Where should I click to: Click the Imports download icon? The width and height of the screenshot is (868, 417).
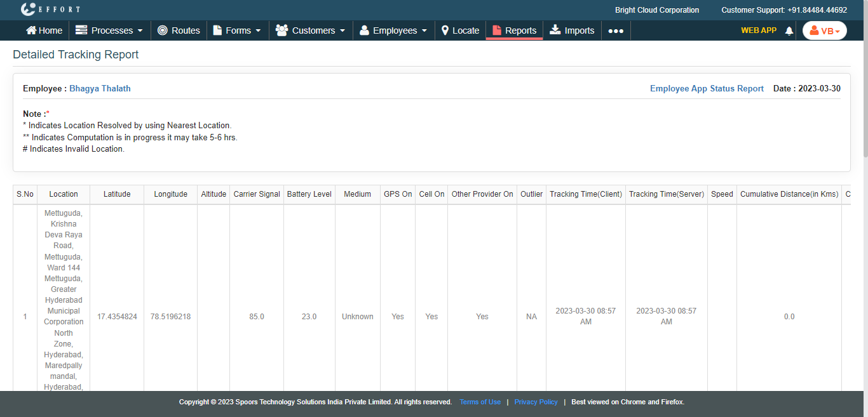pos(555,30)
